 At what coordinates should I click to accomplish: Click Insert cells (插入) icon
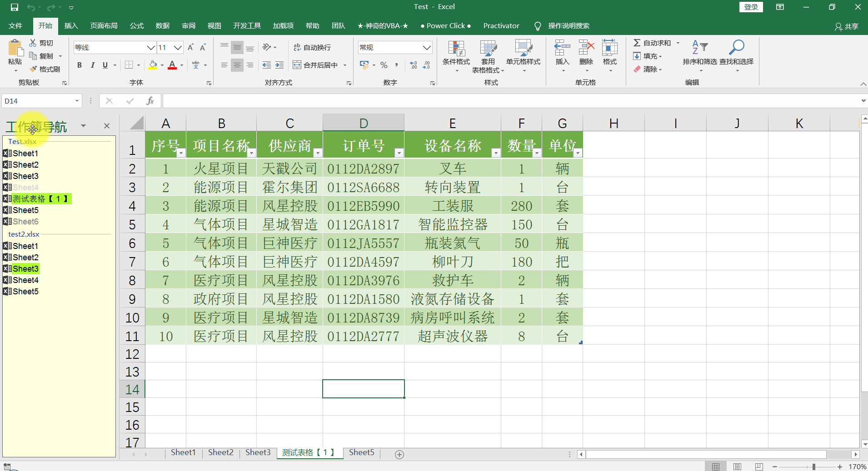point(562,48)
